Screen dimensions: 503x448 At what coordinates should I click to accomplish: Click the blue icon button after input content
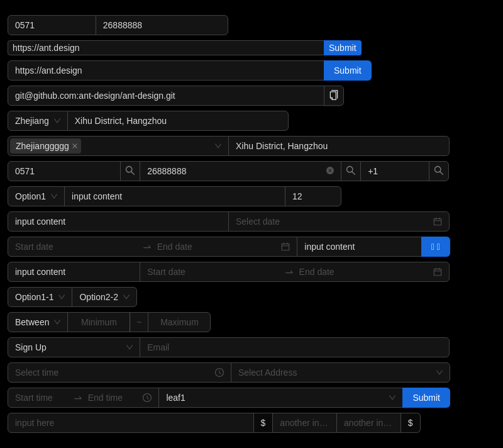click(435, 247)
